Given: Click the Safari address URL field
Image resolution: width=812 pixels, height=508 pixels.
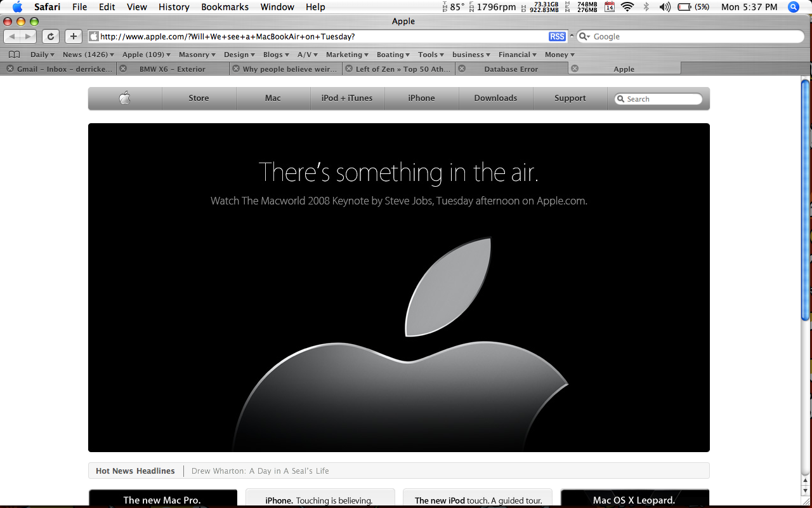Looking at the screenshot, I should [x=327, y=37].
